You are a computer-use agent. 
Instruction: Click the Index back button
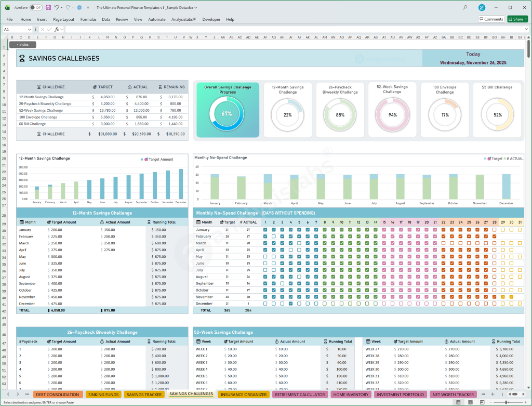(x=22, y=45)
